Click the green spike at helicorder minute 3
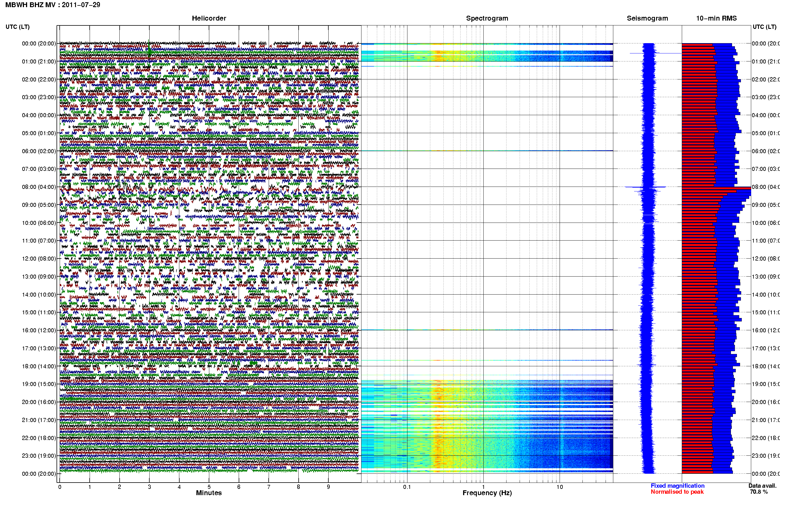812x508 pixels. coord(149,49)
